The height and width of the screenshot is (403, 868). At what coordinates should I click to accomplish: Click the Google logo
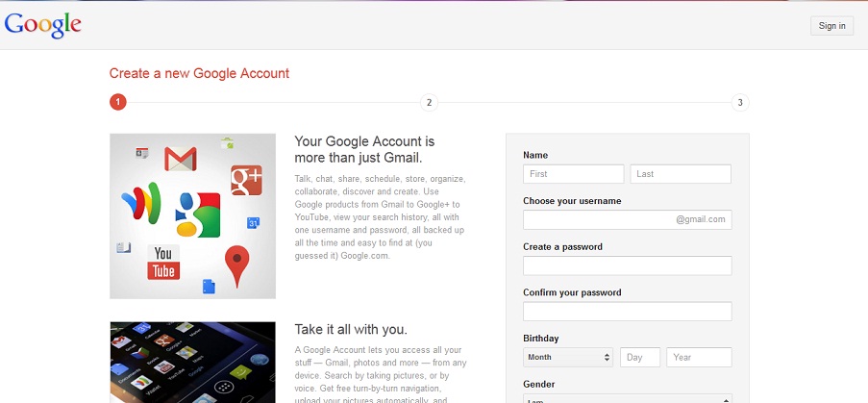42,25
